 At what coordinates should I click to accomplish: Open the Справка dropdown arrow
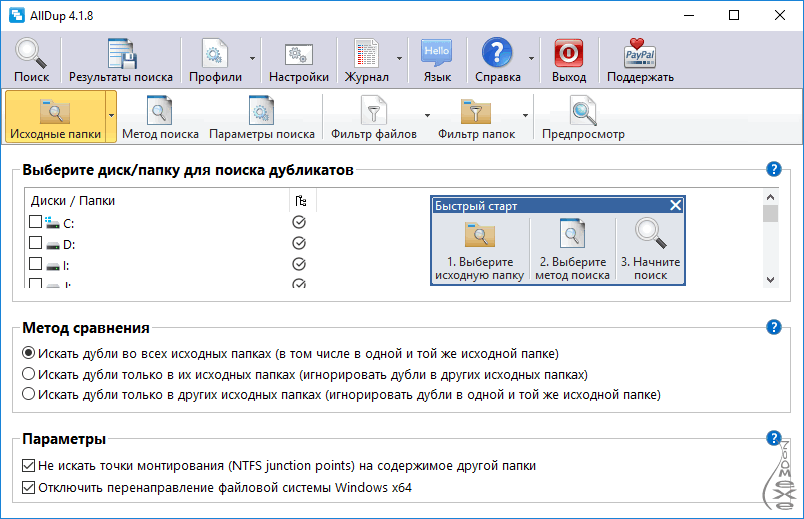click(531, 59)
